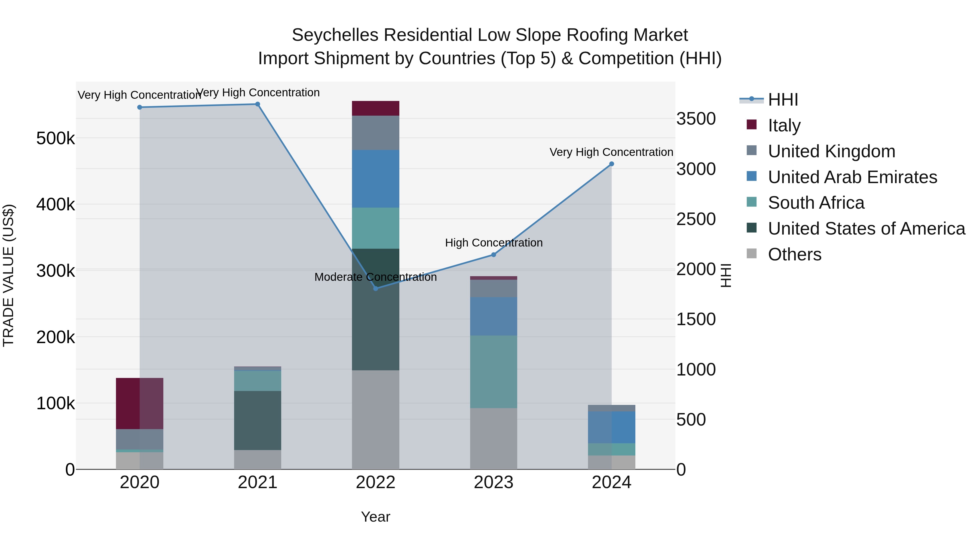Click the United Arab Emirates blue swatch
The width and height of the screenshot is (980, 551).
click(751, 176)
